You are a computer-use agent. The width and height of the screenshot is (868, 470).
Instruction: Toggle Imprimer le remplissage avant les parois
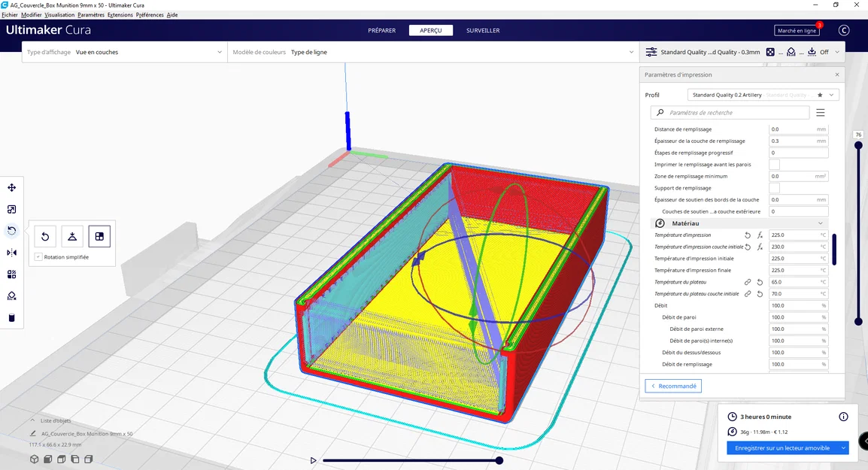[x=775, y=165]
